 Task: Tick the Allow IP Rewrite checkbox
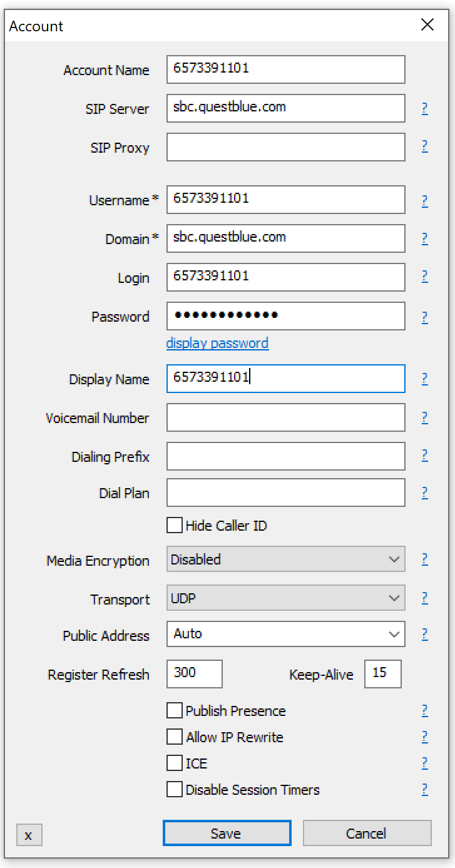point(175,737)
